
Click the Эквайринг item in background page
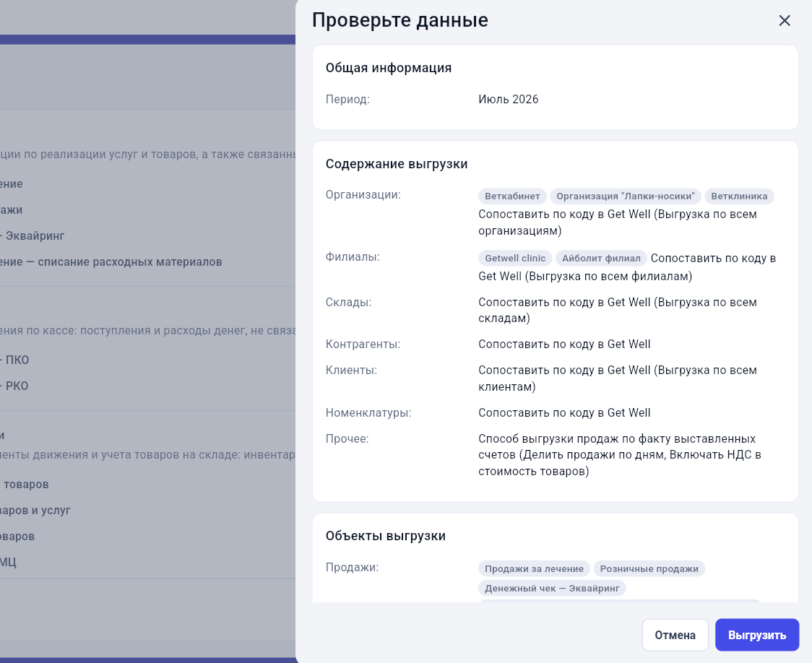35,236
